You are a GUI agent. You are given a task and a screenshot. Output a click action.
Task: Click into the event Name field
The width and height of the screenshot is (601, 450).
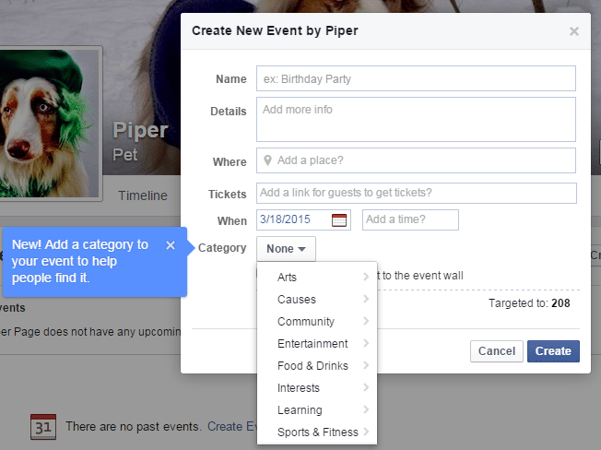pos(416,78)
